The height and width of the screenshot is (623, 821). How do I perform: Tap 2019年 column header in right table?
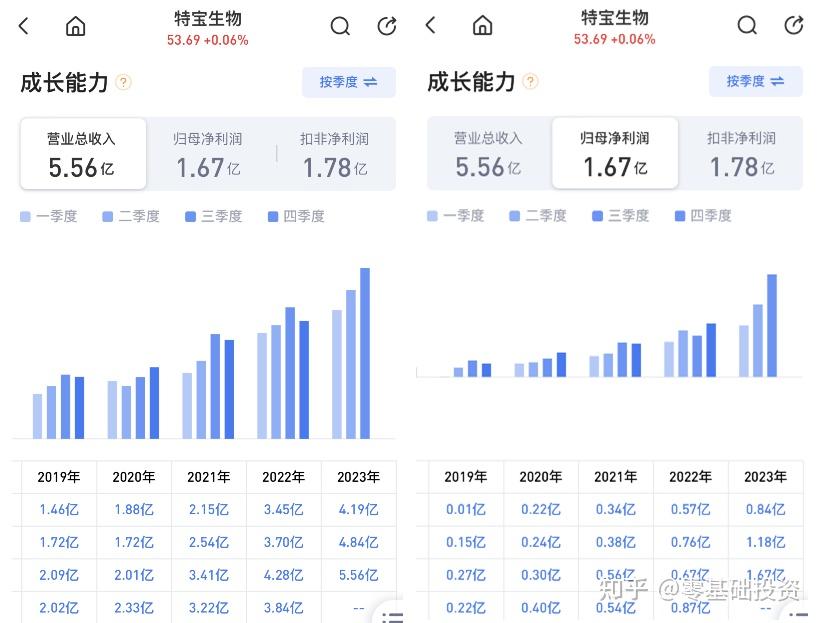(x=465, y=477)
